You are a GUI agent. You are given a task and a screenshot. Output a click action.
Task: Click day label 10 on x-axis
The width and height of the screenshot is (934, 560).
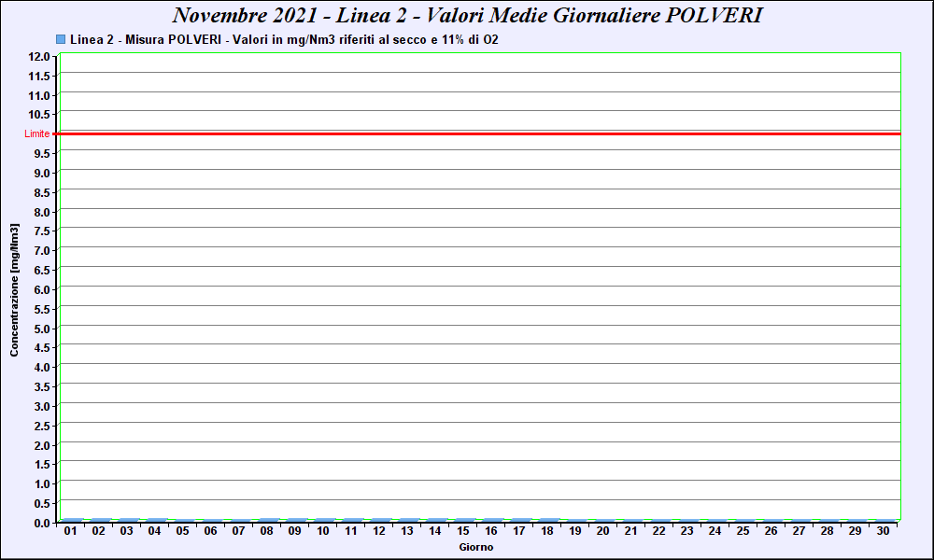point(322,531)
